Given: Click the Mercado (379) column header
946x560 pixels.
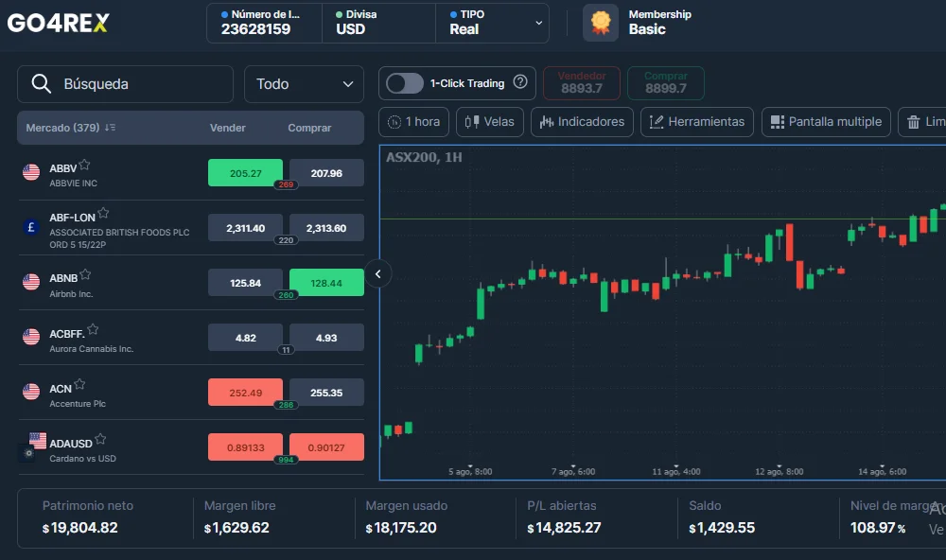Looking at the screenshot, I should [62, 128].
